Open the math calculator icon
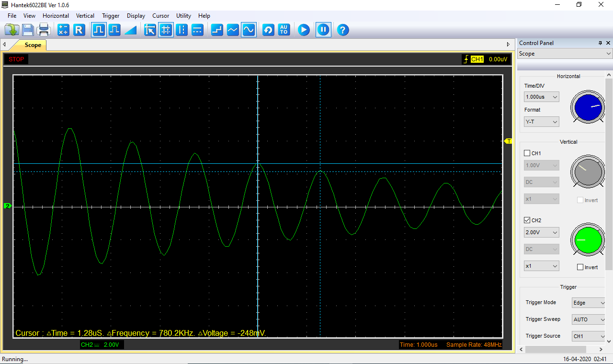613x364 pixels. 63,30
